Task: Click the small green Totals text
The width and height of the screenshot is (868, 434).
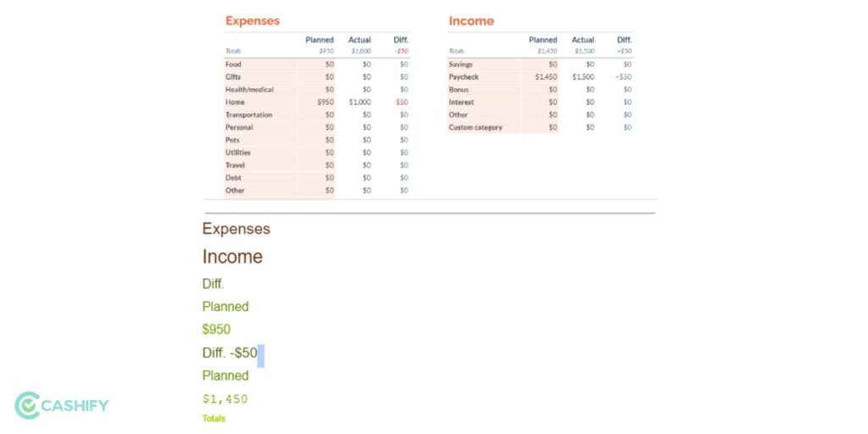Action: click(x=214, y=419)
